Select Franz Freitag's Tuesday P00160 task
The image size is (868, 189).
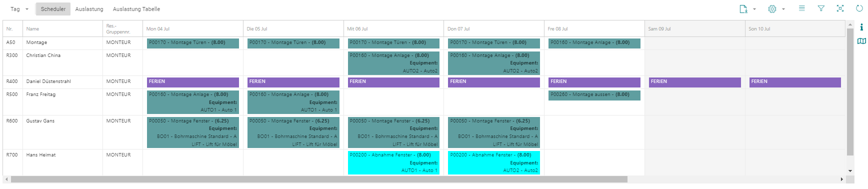pos(293,102)
